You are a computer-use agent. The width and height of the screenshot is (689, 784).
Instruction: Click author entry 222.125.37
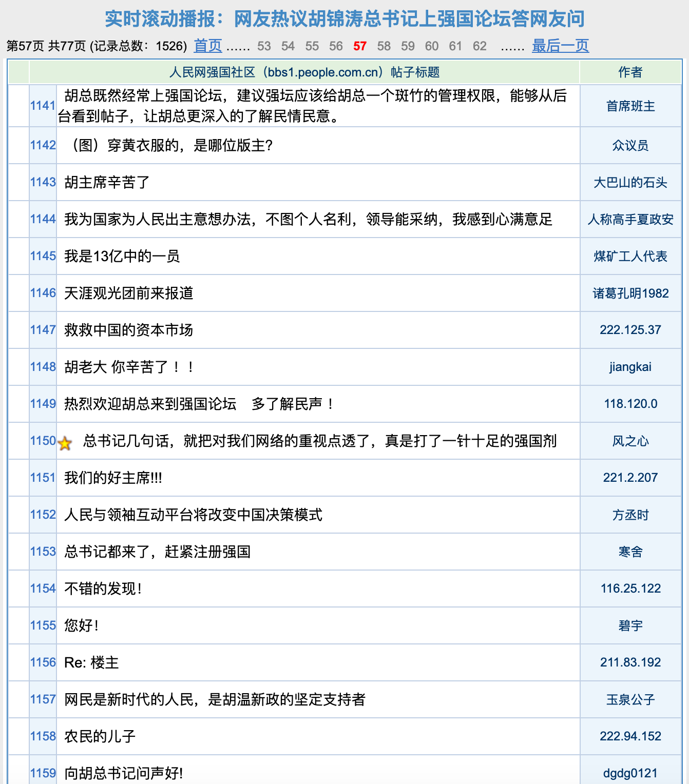[x=630, y=330]
